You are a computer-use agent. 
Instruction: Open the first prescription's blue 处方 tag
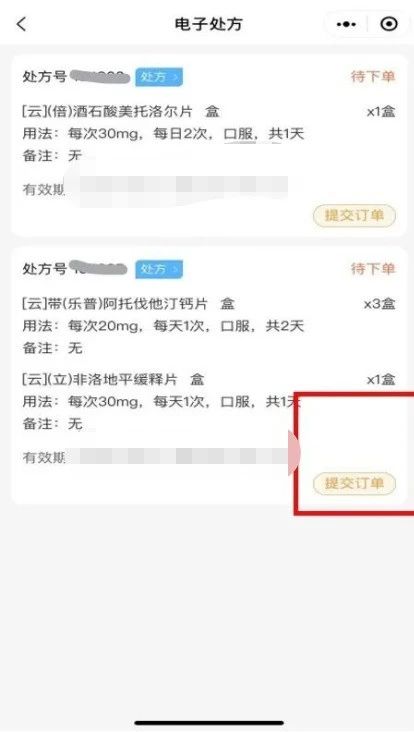point(159,77)
